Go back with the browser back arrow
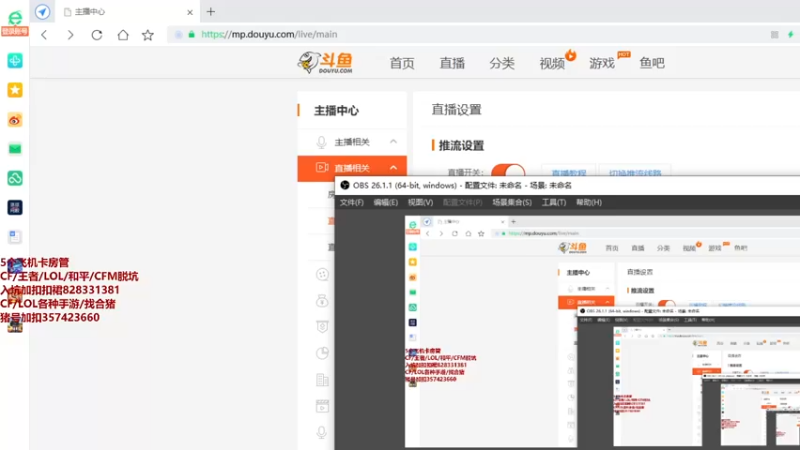This screenshot has width=800, height=450. 44,35
